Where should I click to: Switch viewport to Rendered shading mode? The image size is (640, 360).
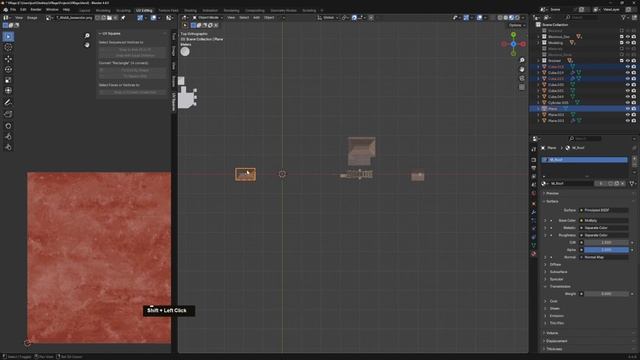pos(517,18)
